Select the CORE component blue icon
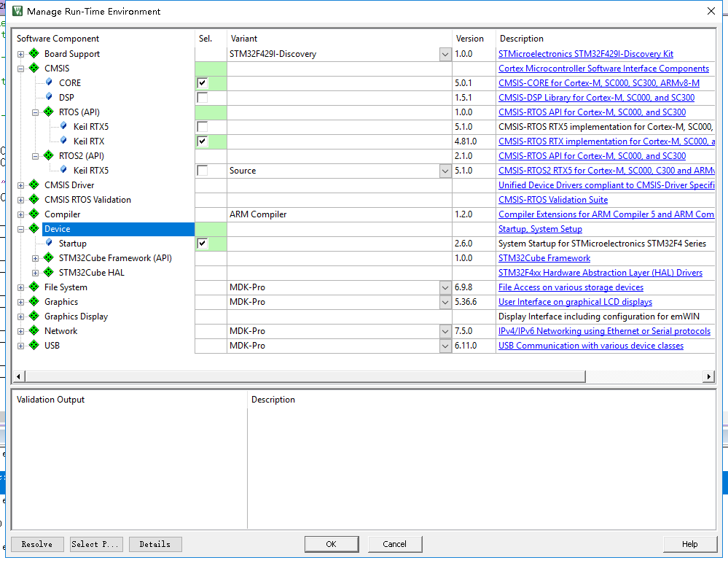This screenshot has width=728, height=563. tap(49, 82)
